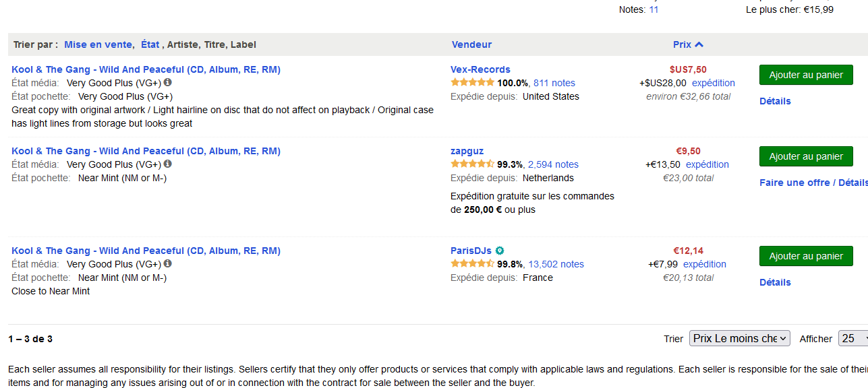The height and width of the screenshot is (388, 868).
Task: Click info icon beside Vex-Records media condition
Action: 168,82
